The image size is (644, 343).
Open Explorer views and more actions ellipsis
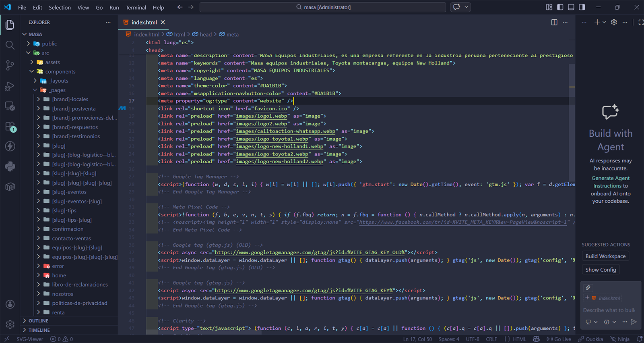pyautogui.click(x=108, y=22)
